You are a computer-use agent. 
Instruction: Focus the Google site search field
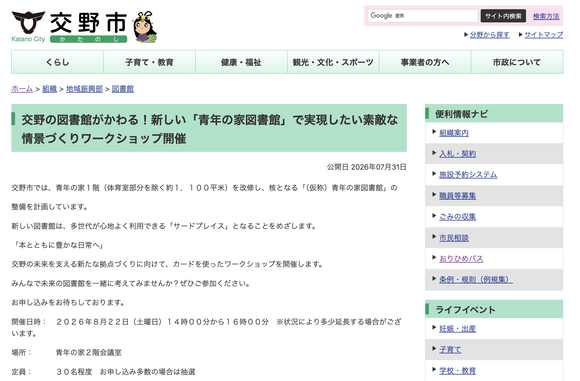coord(422,16)
